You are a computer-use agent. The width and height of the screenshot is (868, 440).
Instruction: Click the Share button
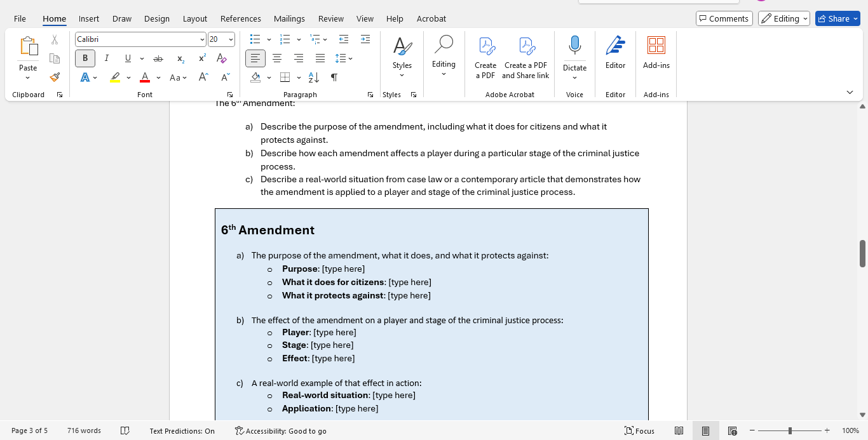click(x=837, y=18)
